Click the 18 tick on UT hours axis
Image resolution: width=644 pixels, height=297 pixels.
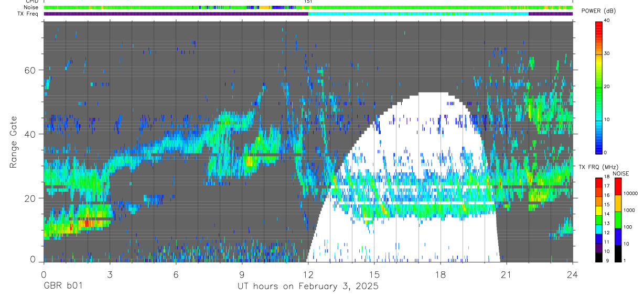tap(441, 274)
